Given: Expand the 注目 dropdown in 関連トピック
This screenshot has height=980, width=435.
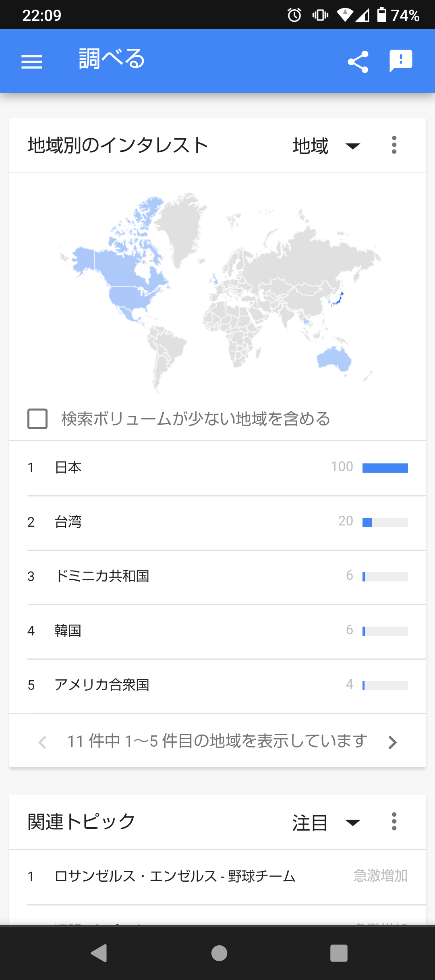Looking at the screenshot, I should click(326, 822).
